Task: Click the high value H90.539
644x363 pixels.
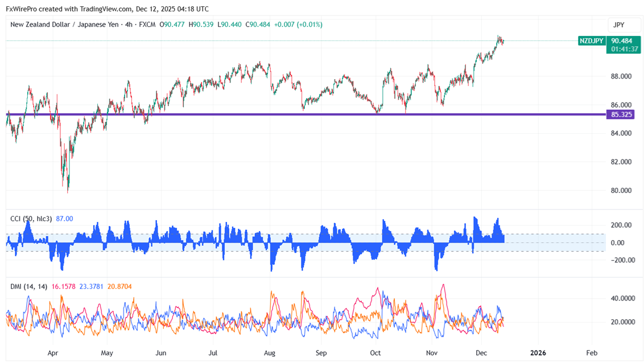Action: point(201,24)
